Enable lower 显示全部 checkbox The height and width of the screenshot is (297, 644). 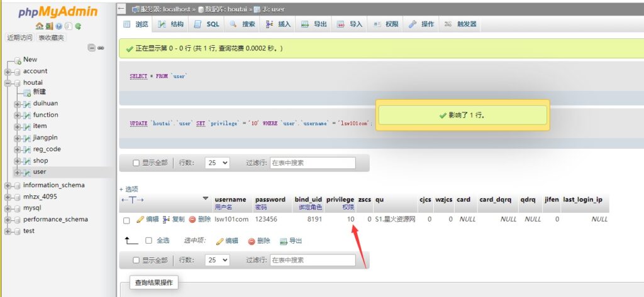[136, 260]
